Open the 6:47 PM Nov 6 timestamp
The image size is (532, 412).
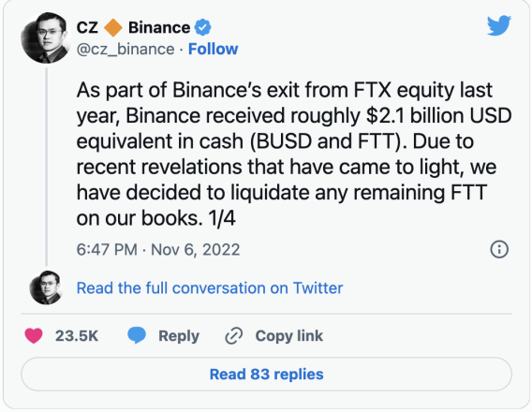pyautogui.click(x=158, y=250)
